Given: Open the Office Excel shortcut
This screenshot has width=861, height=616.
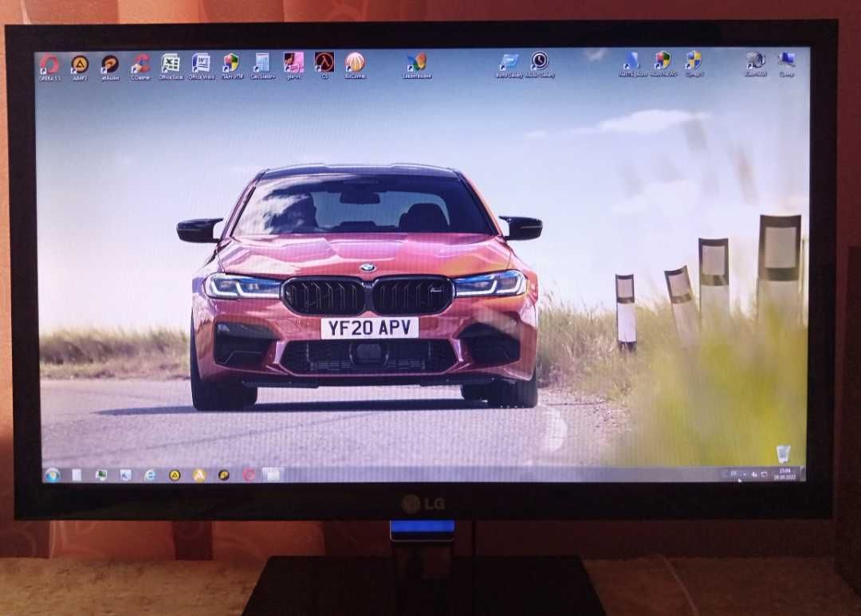Looking at the screenshot, I should pos(171,66).
